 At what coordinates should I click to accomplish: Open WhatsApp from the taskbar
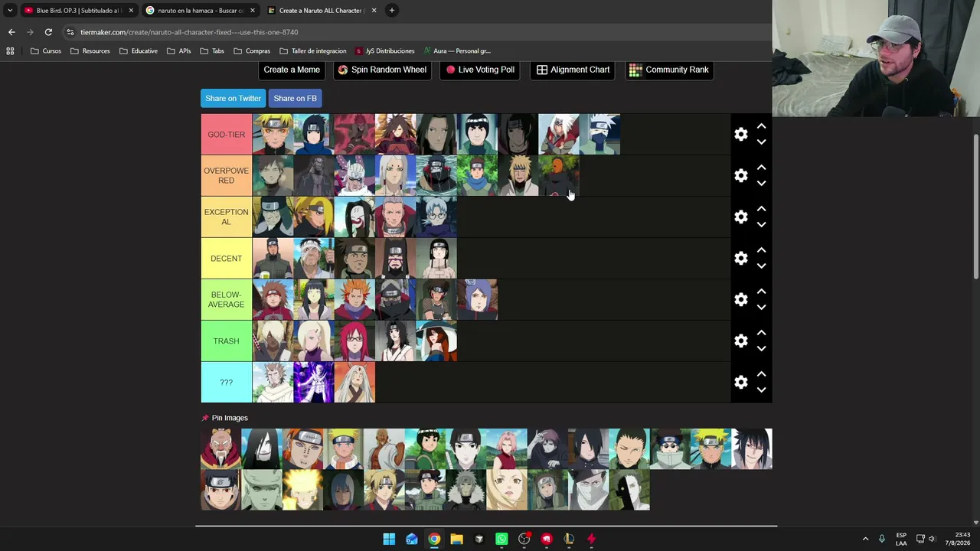(501, 539)
